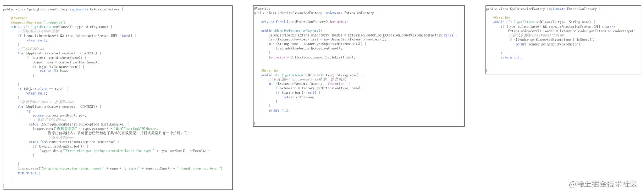Click the line 'return (T) bean;'
The width and height of the screenshot is (644, 195).
click(x=55, y=71)
